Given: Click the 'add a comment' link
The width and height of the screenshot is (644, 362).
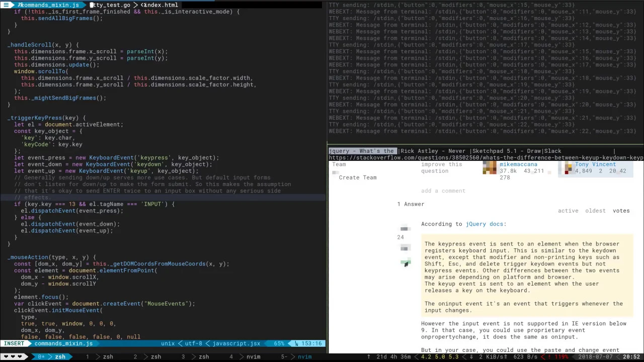Looking at the screenshot, I should [x=443, y=191].
